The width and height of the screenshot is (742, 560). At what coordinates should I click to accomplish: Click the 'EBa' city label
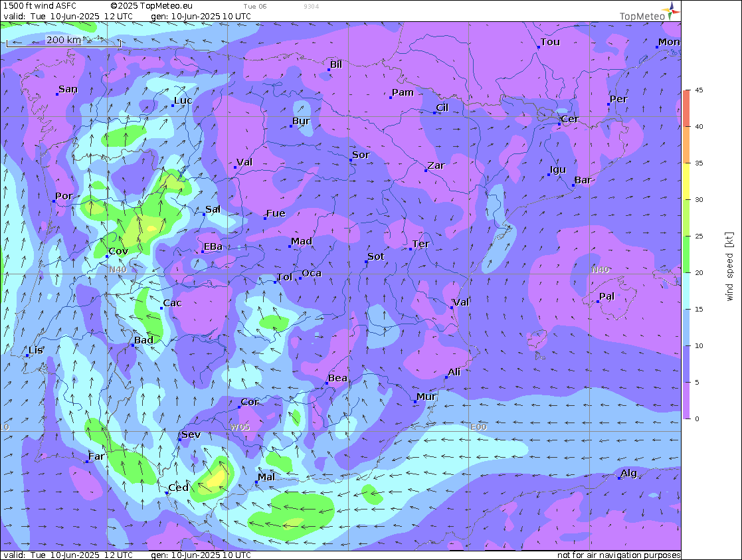click(213, 246)
